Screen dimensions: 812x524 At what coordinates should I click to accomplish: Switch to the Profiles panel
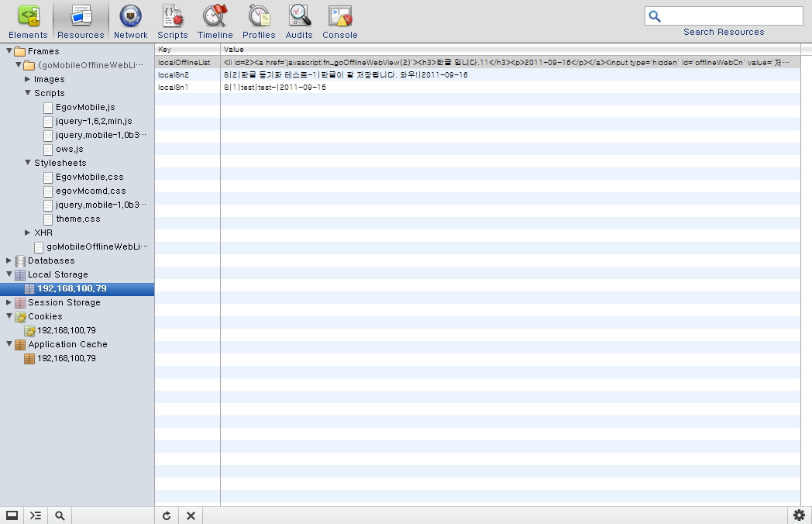point(259,22)
